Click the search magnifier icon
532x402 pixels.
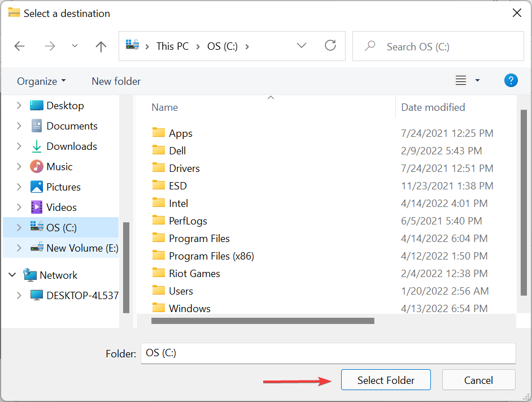coord(370,46)
